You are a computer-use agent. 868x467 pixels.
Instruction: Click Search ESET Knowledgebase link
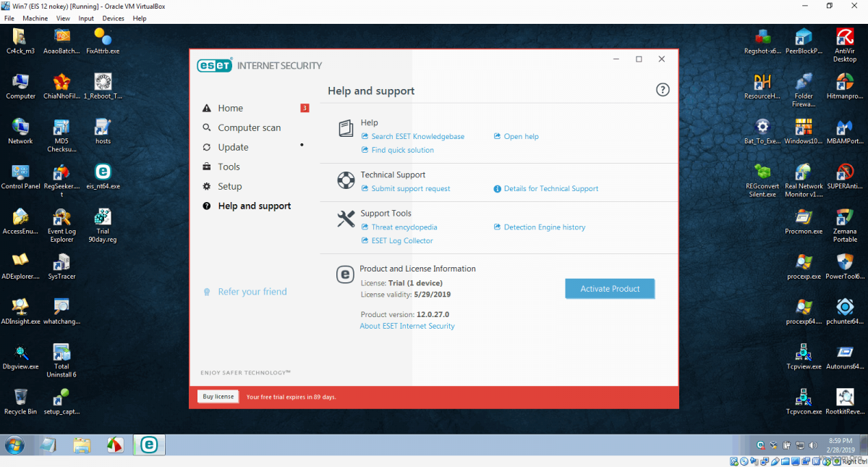417,137
